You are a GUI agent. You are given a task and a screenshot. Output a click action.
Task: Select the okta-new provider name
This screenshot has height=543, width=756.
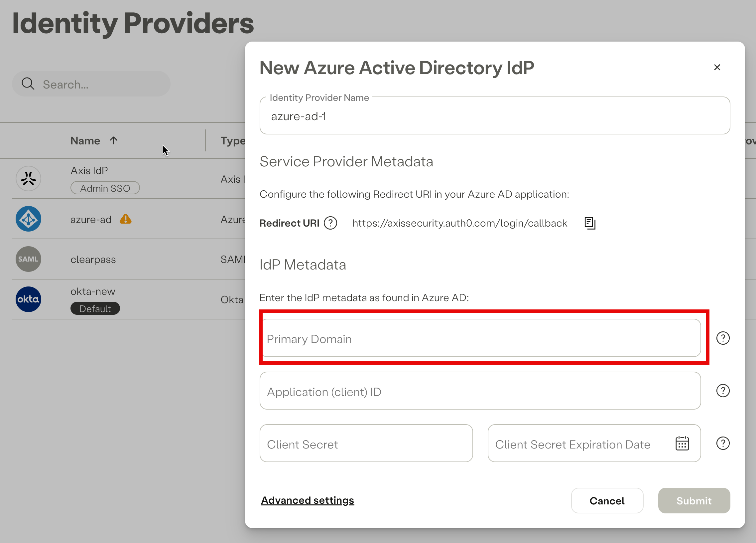click(x=93, y=291)
